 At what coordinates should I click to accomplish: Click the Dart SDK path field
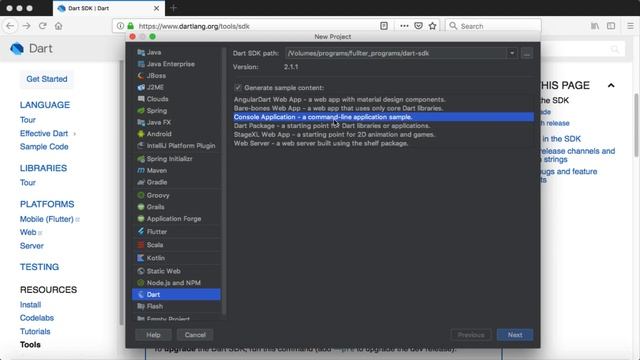pyautogui.click(x=396, y=53)
